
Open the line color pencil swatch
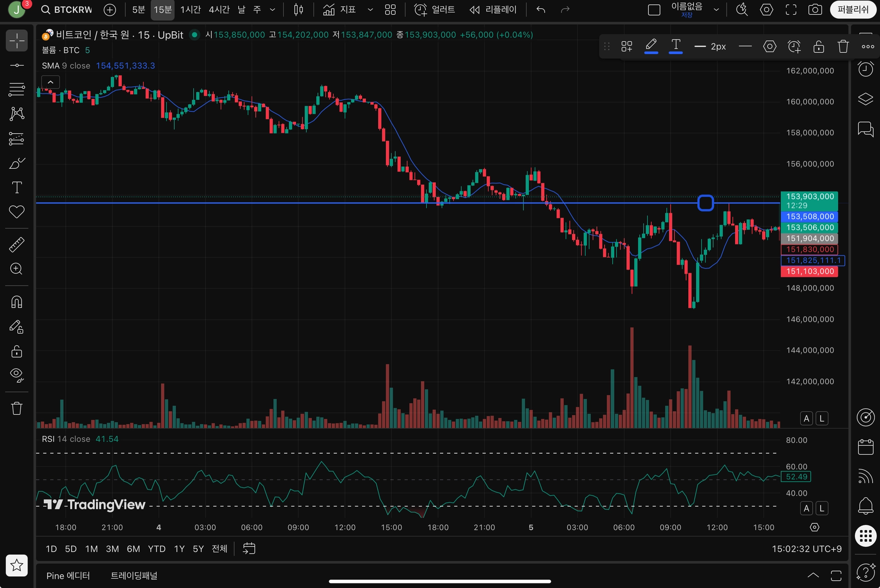651,46
